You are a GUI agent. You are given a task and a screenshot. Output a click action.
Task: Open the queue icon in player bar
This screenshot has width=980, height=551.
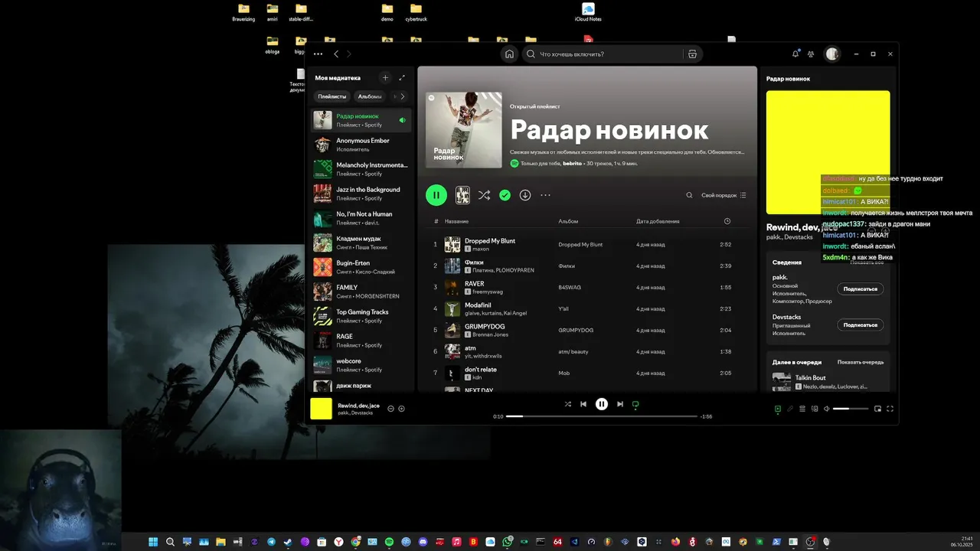pyautogui.click(x=802, y=409)
